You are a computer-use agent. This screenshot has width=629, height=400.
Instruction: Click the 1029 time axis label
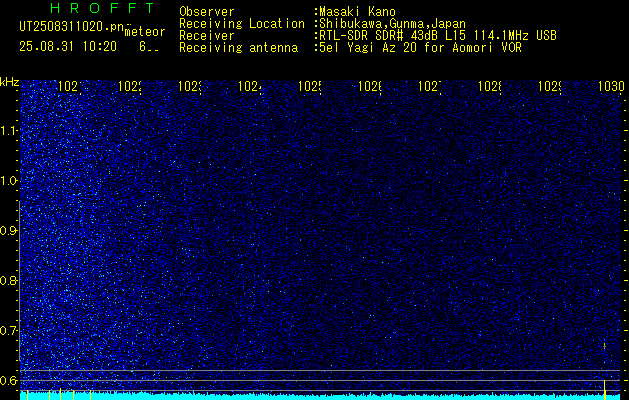coord(550,86)
